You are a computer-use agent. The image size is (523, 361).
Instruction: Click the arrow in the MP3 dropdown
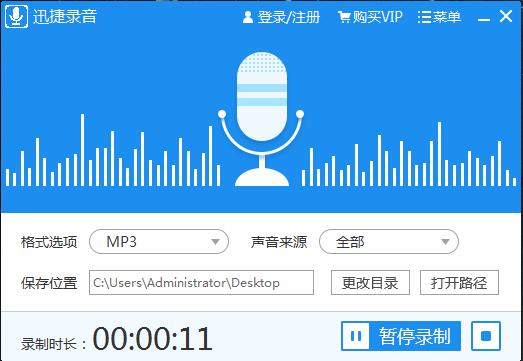point(215,242)
